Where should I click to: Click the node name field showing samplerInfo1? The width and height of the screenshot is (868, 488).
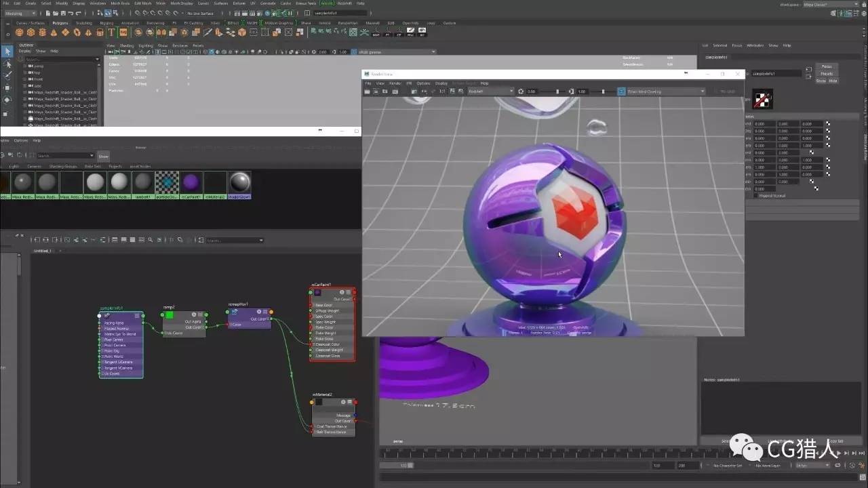coord(776,73)
